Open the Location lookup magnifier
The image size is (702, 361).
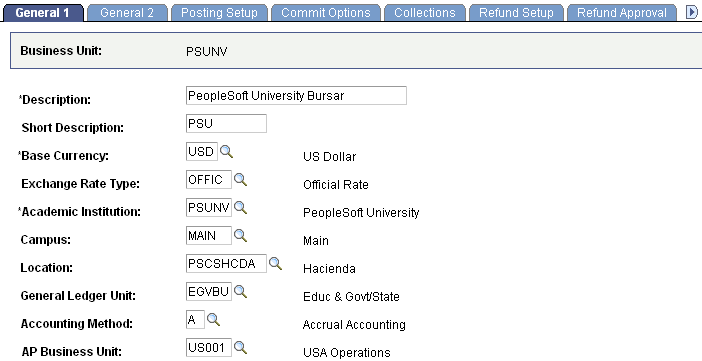point(275,264)
